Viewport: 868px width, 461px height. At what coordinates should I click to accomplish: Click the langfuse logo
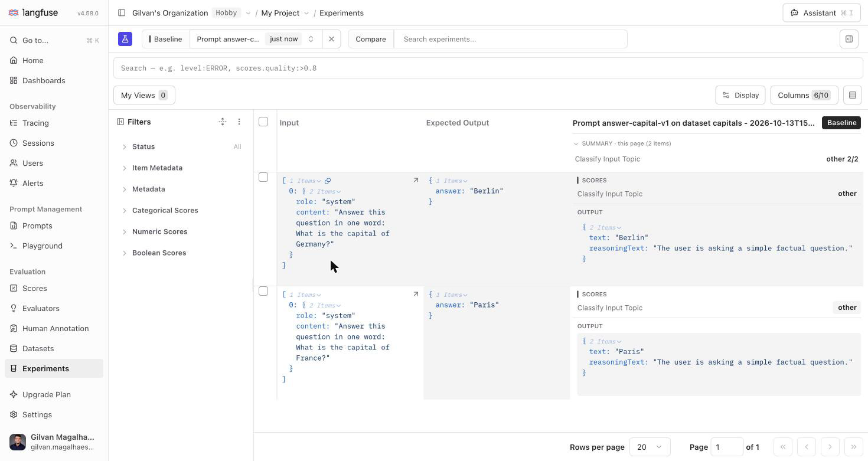click(33, 12)
